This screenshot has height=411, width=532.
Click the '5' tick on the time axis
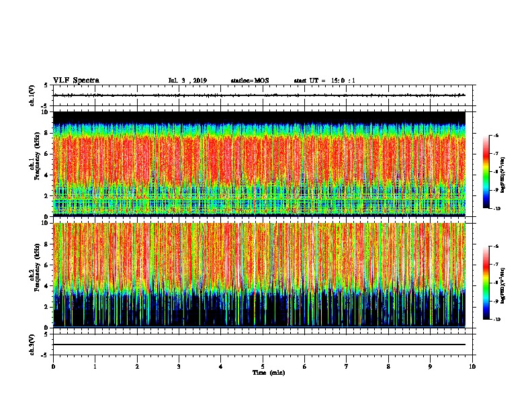pyautogui.click(x=263, y=367)
